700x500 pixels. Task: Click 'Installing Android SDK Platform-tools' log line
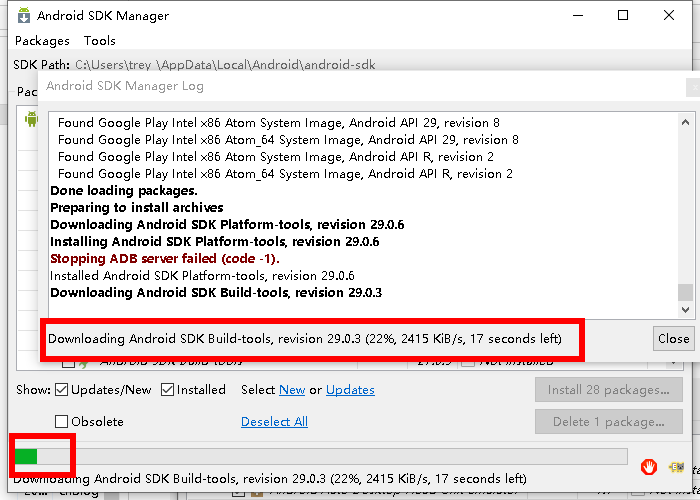pos(214,242)
